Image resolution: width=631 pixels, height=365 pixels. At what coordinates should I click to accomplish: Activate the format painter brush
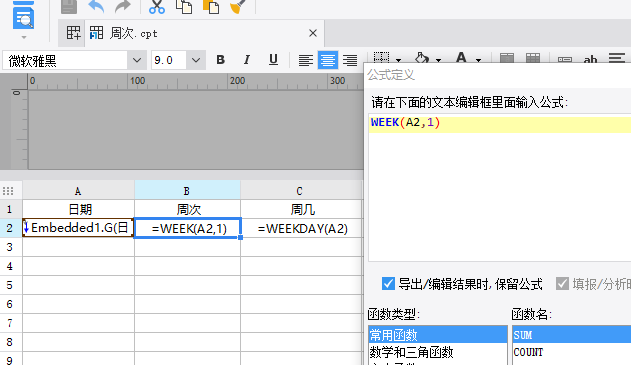click(238, 7)
